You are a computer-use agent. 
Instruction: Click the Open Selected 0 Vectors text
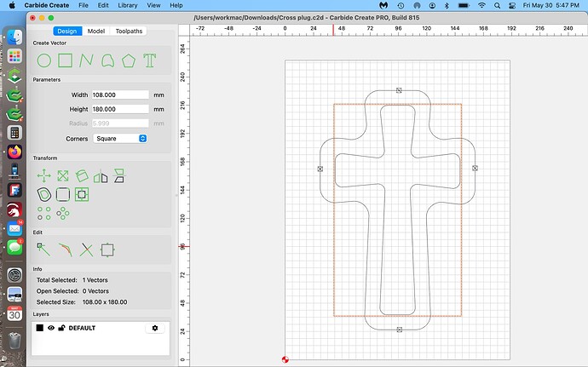pyautogui.click(x=72, y=291)
